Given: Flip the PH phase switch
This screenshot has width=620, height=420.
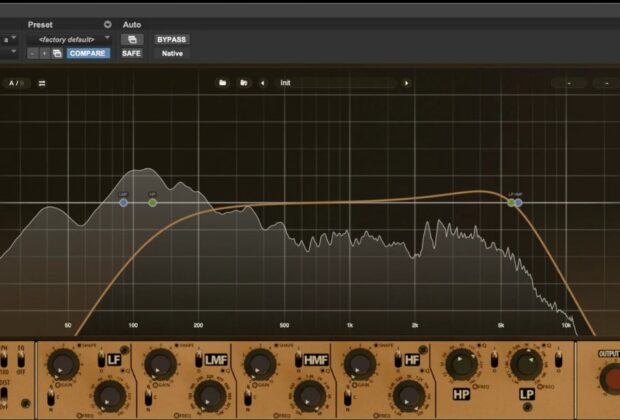Looking at the screenshot, I should coord(4,359).
